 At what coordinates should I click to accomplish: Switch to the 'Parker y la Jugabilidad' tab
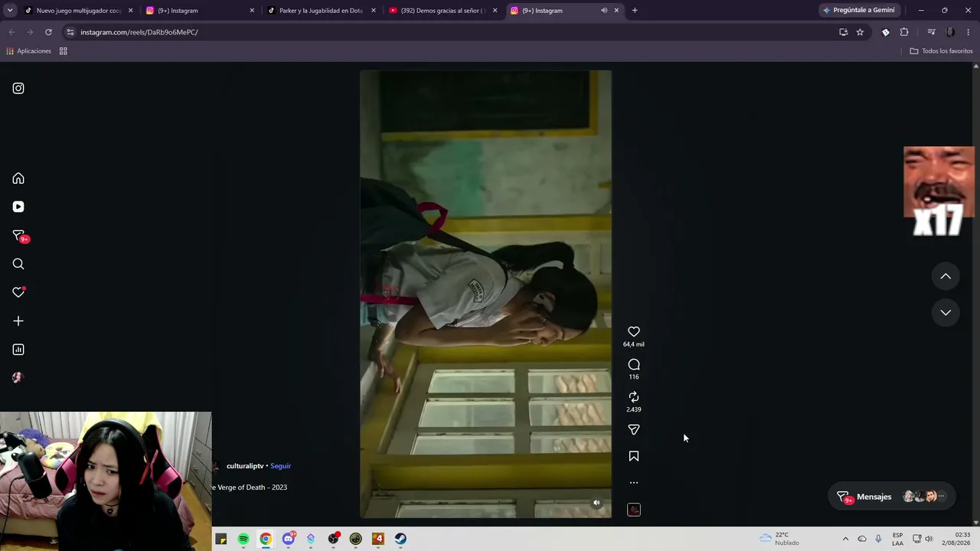click(x=322, y=11)
